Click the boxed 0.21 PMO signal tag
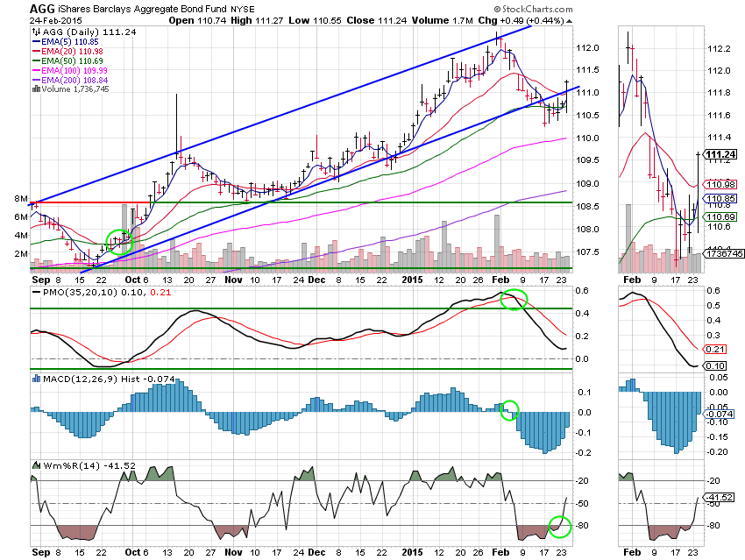Screen dimensions: 745x560 (714, 349)
